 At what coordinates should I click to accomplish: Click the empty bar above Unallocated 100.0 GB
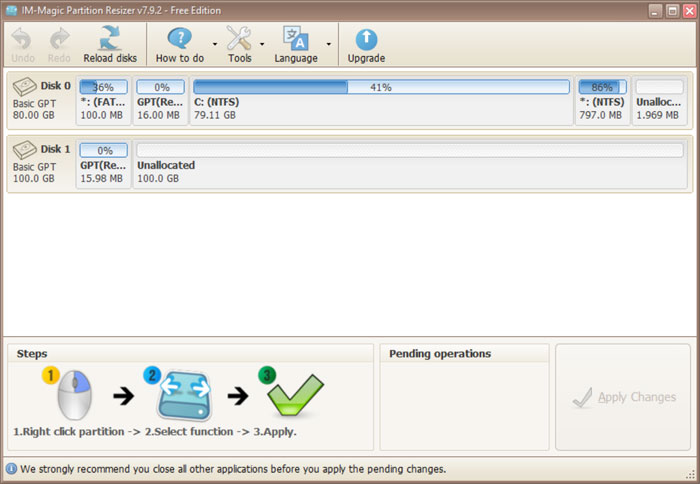click(410, 150)
